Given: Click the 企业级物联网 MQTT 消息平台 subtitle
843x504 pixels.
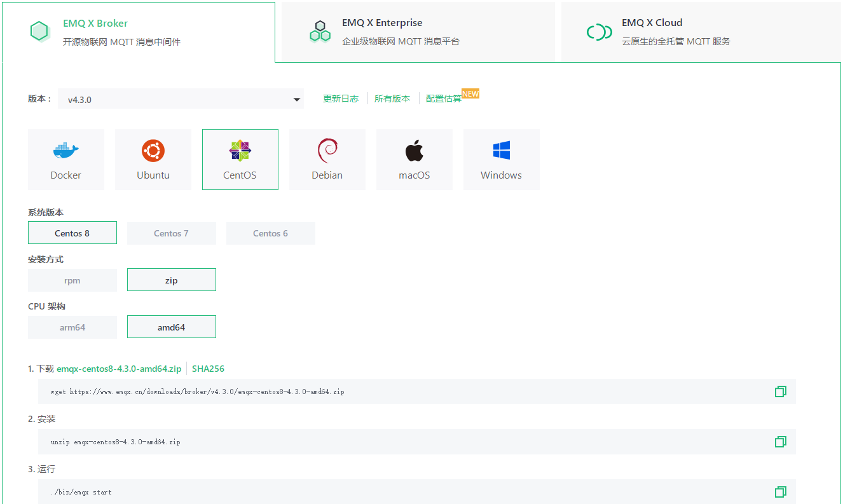Looking at the screenshot, I should pos(401,41).
